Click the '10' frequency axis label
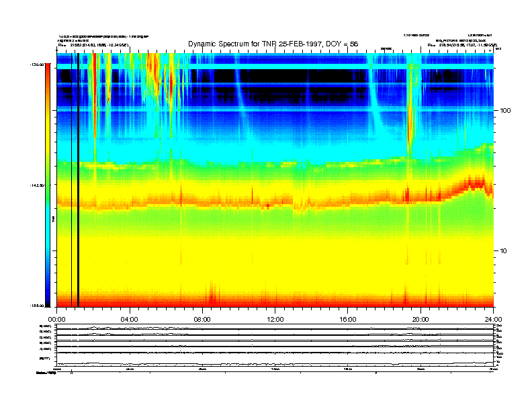Image resolution: width=532 pixels, height=411 pixels. 504,251
